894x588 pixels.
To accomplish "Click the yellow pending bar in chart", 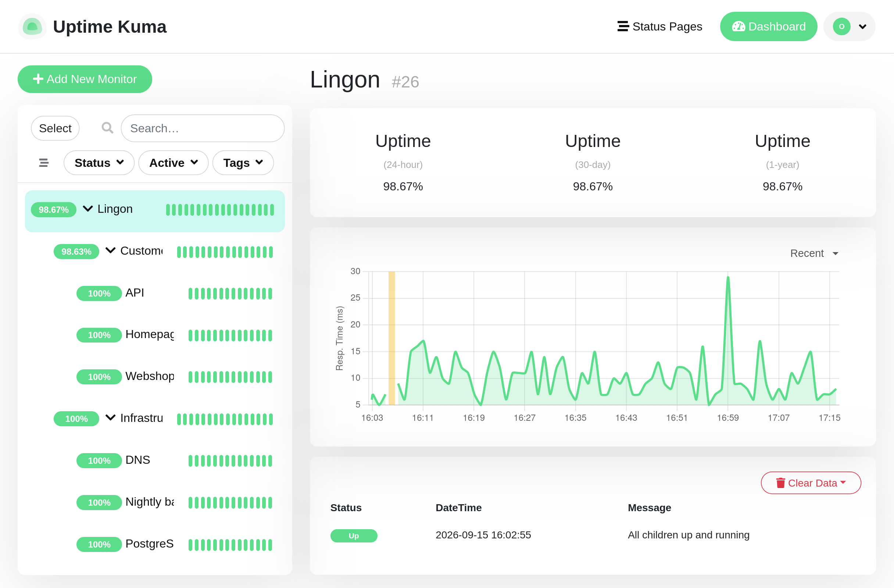I will coord(391,338).
